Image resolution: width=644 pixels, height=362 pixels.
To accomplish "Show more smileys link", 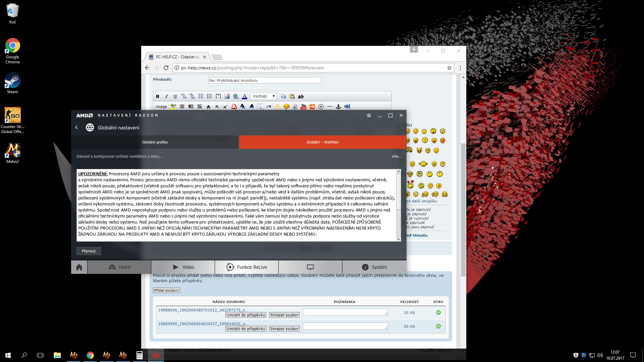I will pos(422,201).
